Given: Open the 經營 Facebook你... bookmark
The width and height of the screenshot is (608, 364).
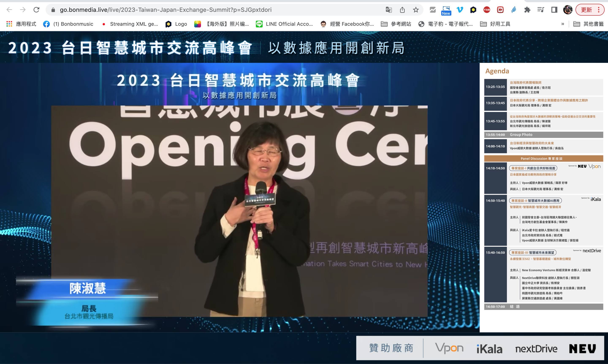Looking at the screenshot, I should tap(347, 24).
